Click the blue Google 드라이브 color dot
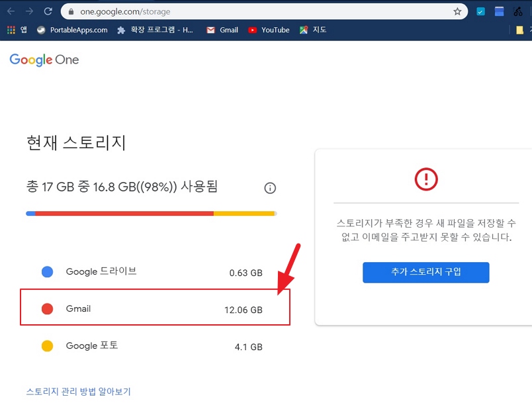The width and height of the screenshot is (532, 403). [47, 272]
